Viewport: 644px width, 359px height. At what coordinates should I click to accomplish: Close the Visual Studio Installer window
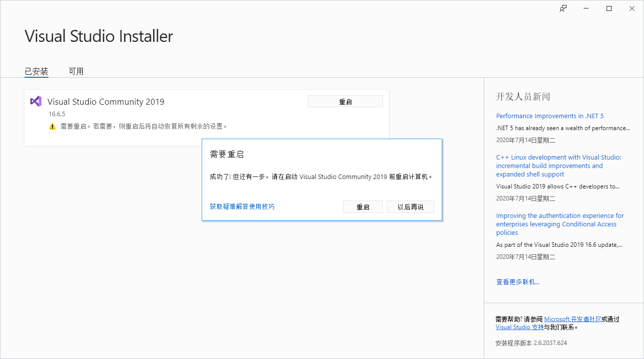[632, 8]
